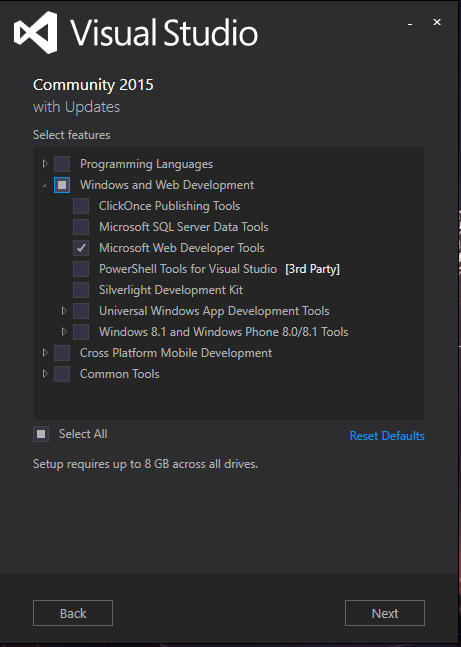The width and height of the screenshot is (461, 647).
Task: Toggle the Select All checkbox
Action: tap(41, 434)
